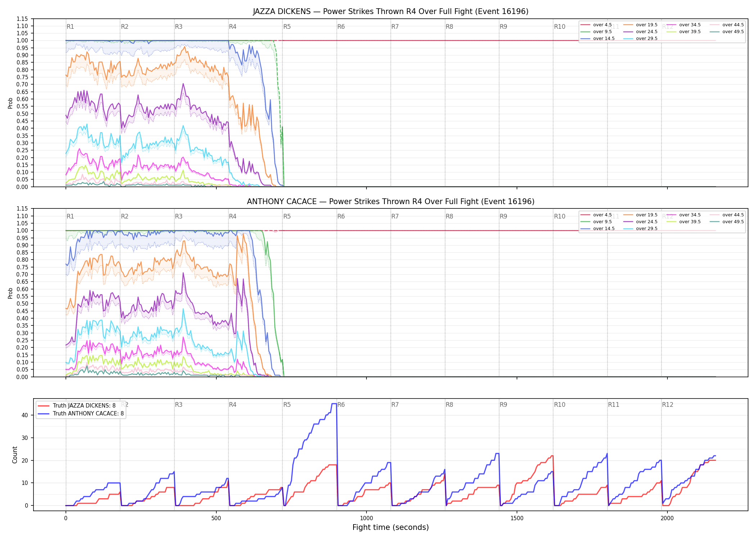Image resolution: width=756 pixels, height=540 pixels.
Task: Select the R6 round label in Cacace chart
Action: coord(341,216)
